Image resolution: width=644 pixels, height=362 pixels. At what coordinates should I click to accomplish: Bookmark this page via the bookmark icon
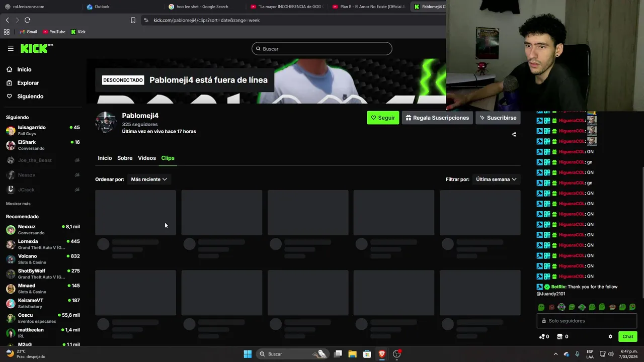point(133,20)
